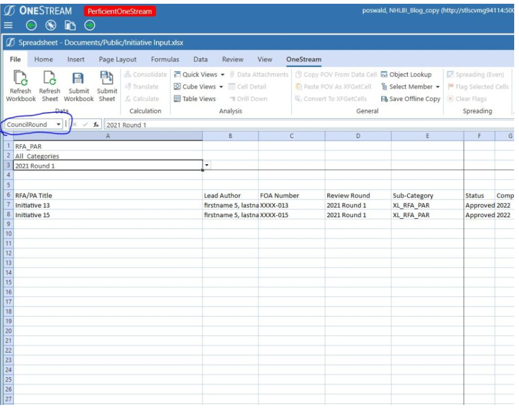Click the PerficientOneStream red label
The image size is (519, 420).
[x=120, y=11]
